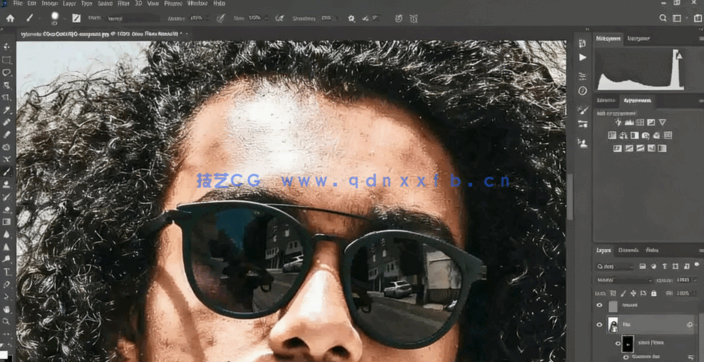The height and width of the screenshot is (362, 704).
Task: Select the Spot Healing Brush tool
Action: (7, 122)
